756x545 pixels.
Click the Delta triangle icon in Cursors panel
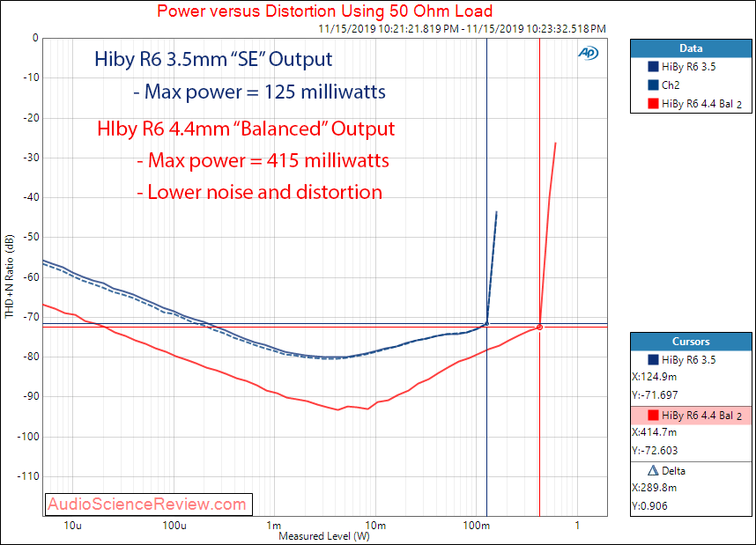coord(653,471)
